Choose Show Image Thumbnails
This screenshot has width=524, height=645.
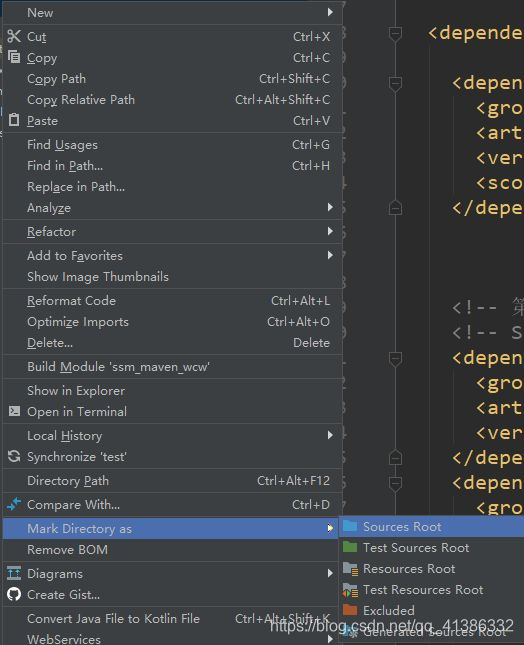(x=172, y=276)
